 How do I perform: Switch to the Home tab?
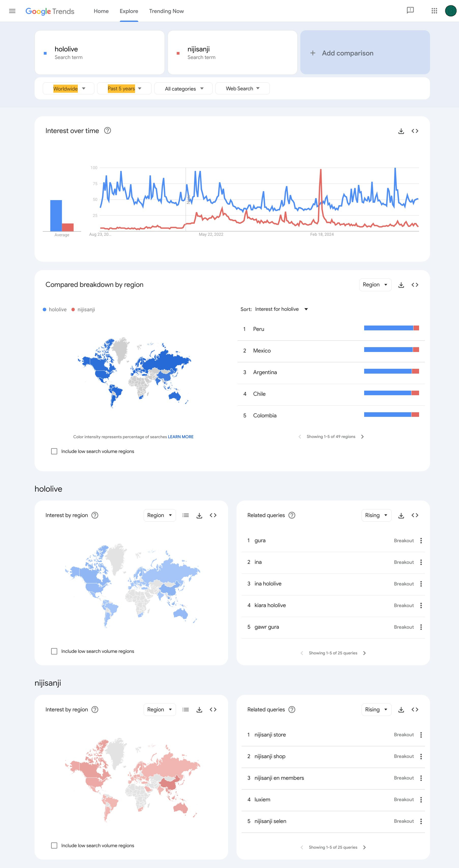[x=101, y=11]
